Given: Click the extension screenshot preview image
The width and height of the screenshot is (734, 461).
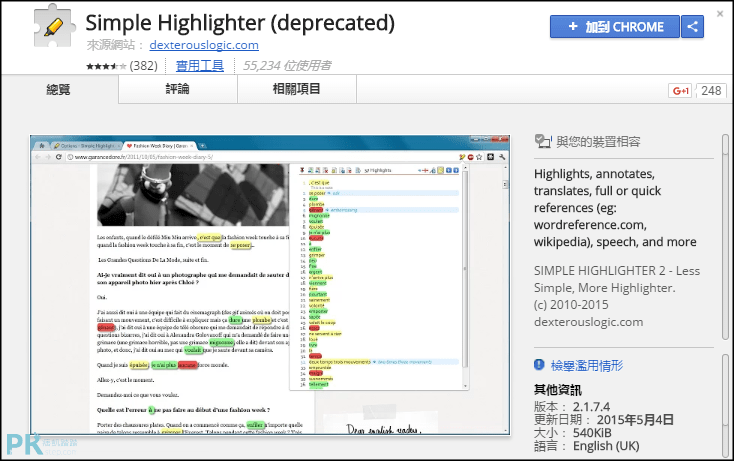Looking at the screenshot, I should tap(270, 285).
